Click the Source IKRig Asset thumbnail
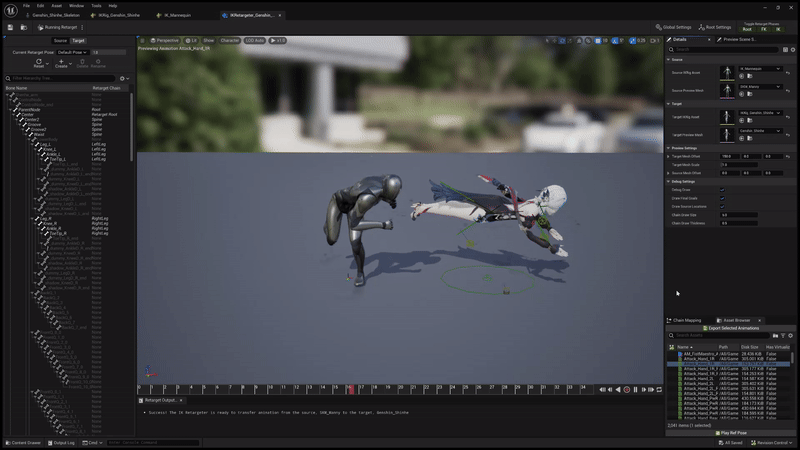 [x=727, y=72]
